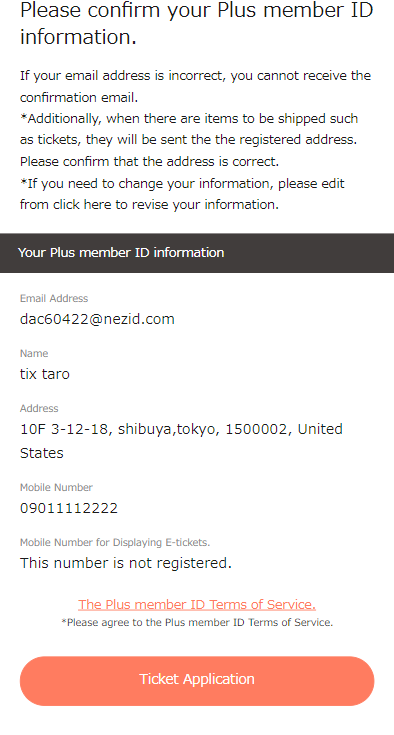The width and height of the screenshot is (394, 735).
Task: Click the 'Your Plus member ID information' header bar
Action: coord(197,253)
